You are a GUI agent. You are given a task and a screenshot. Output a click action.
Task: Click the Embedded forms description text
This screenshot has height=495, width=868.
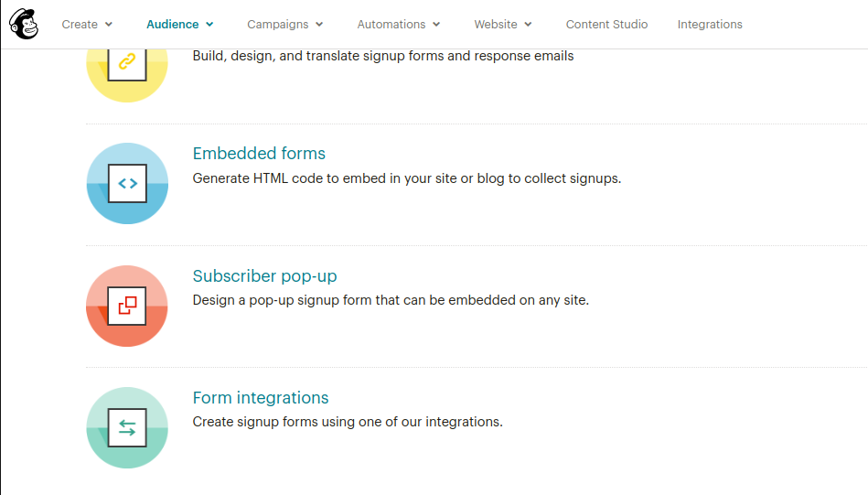(407, 178)
